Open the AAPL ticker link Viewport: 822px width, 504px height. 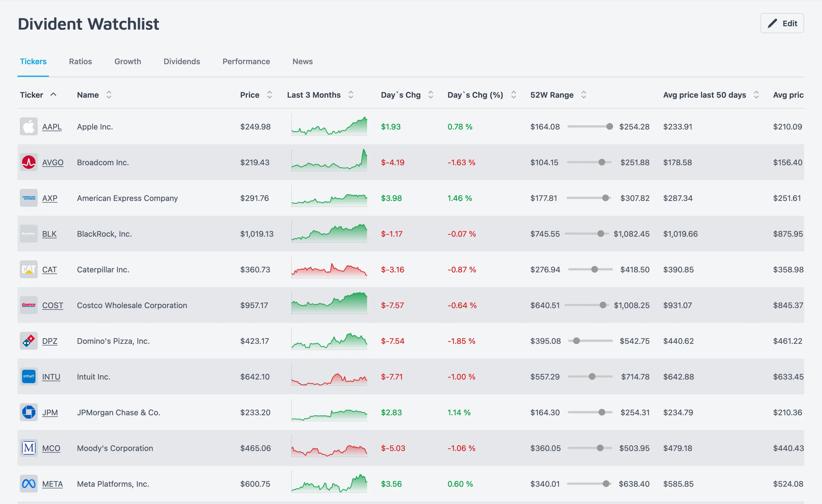(x=52, y=127)
